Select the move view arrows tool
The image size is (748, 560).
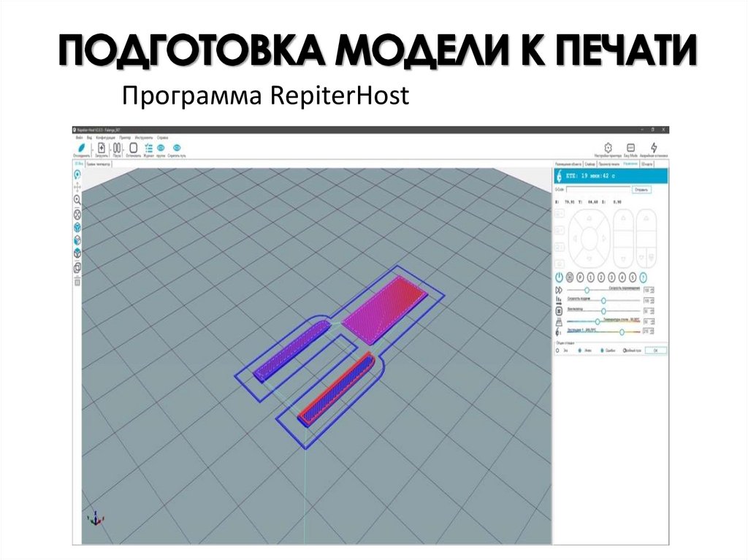point(77,187)
